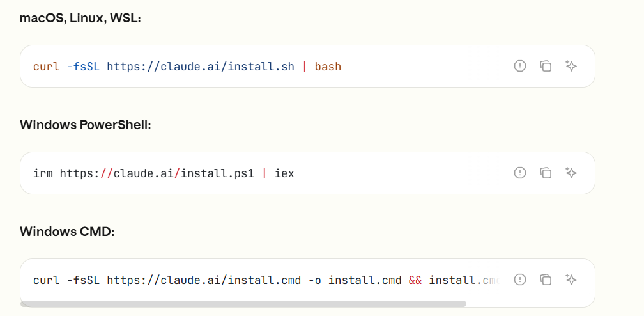Report issue with the Windows CMD code block
644x316 pixels.
(x=520, y=280)
